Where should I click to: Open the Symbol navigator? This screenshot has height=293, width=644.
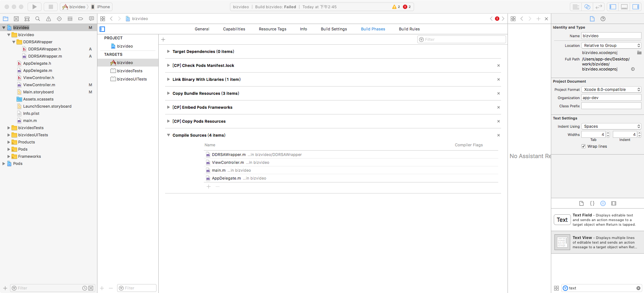27,19
